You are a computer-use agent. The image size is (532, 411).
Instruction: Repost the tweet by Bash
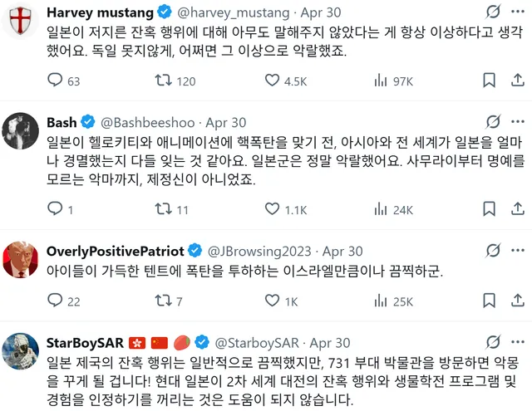click(x=164, y=209)
